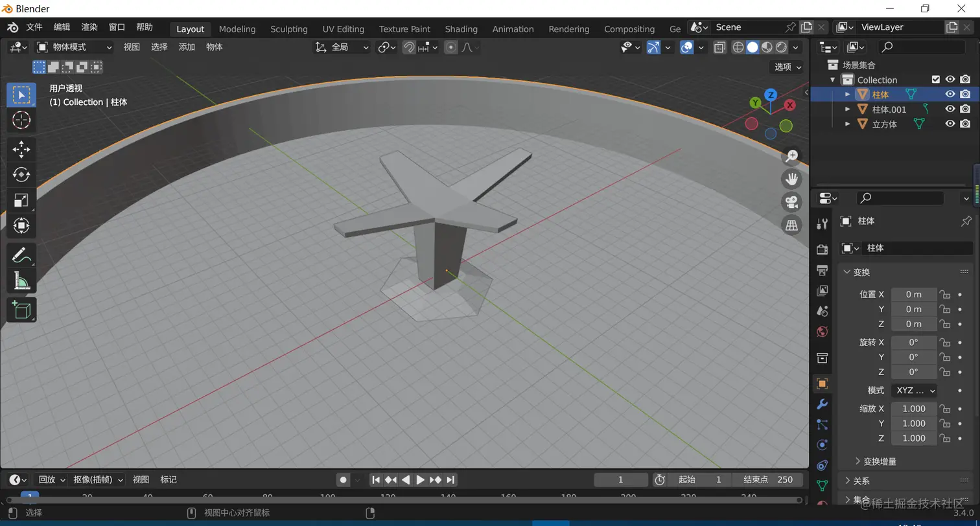Toggle snapping magnet in viewport header
This screenshot has height=526, width=980.
click(x=408, y=47)
